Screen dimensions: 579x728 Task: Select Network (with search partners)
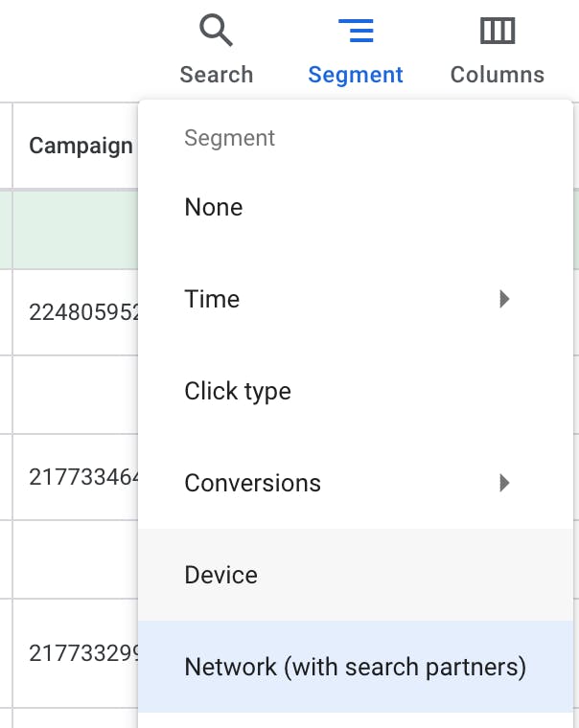click(355, 668)
